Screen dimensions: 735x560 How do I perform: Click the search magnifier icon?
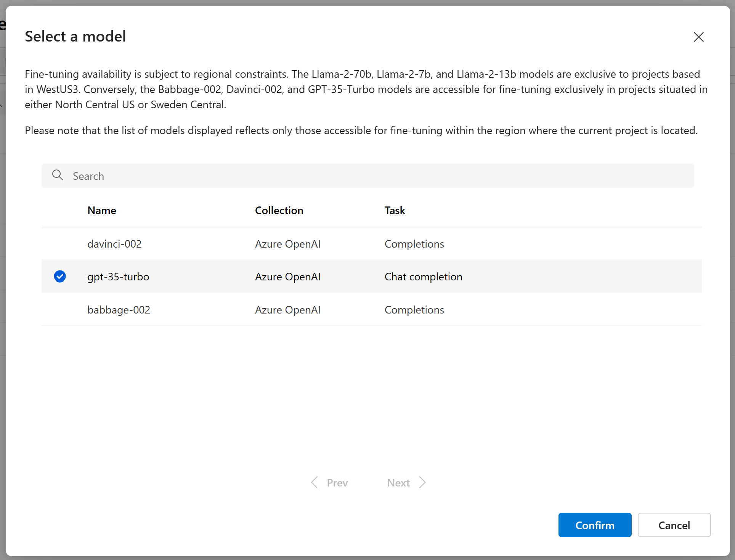[x=58, y=175]
